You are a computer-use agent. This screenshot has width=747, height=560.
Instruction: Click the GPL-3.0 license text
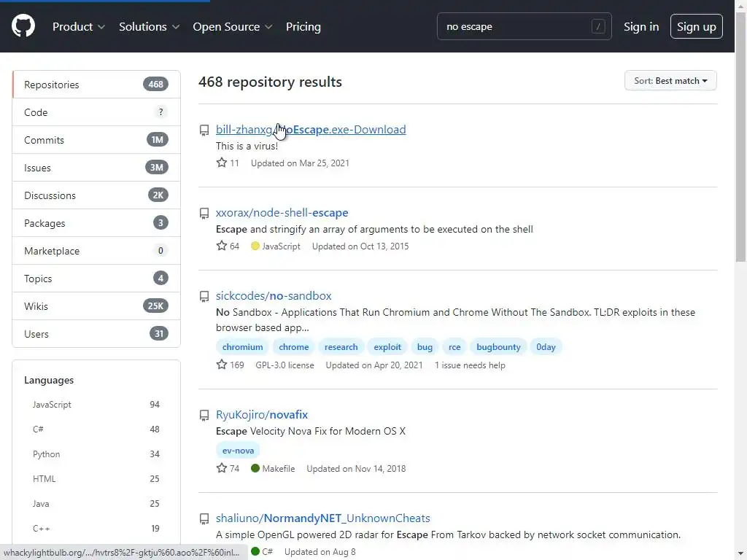pos(285,365)
